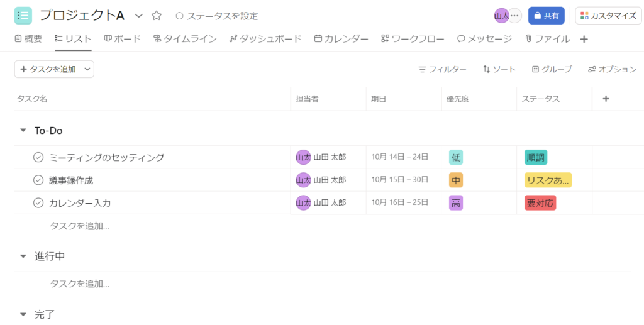The image size is (644, 325).
Task: Switch to the タイムライン tab
Action: [185, 39]
